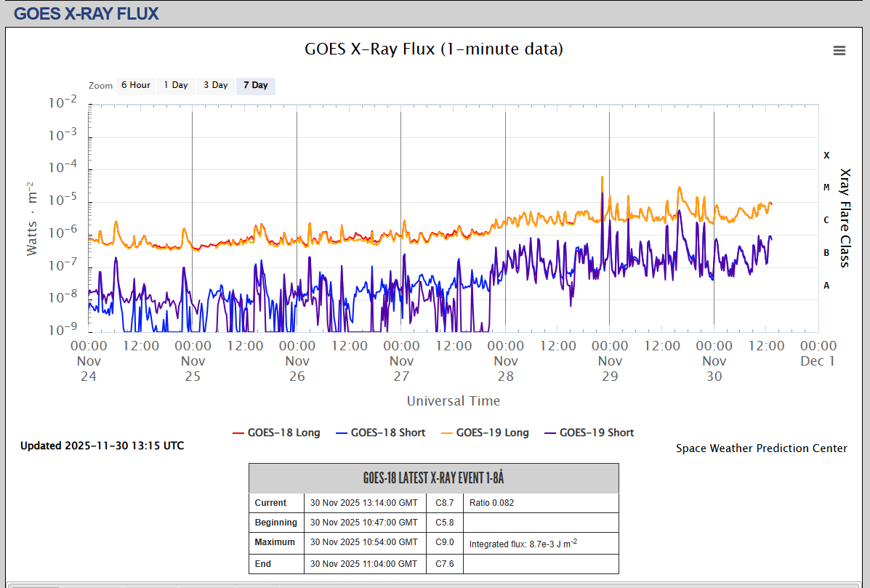Click the GOES X-RAY FLUX header title

pyautogui.click(x=86, y=13)
